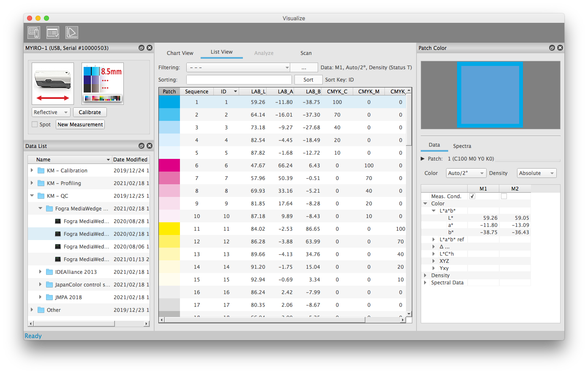Click the color gamut plot toolbar icon

click(x=72, y=33)
